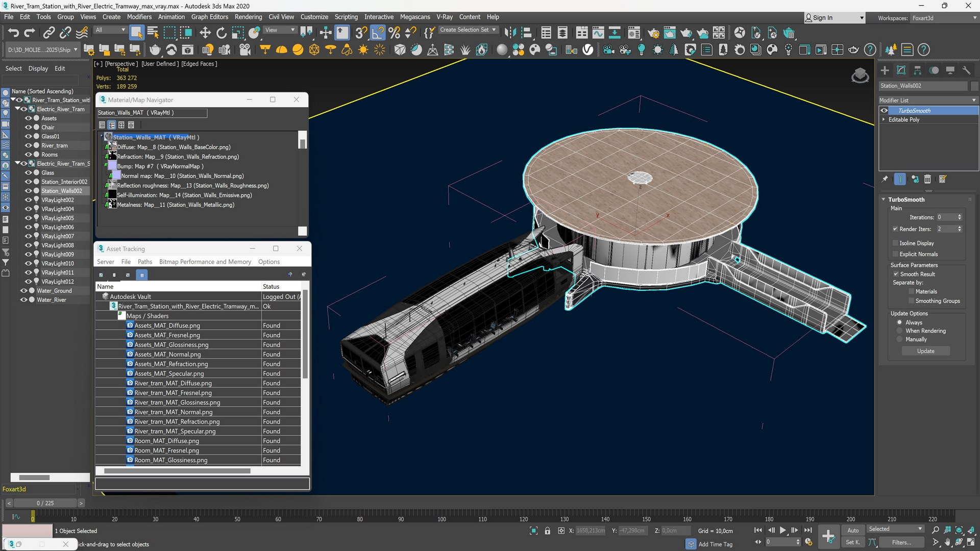Open the V-Ray menu
The height and width of the screenshot is (551, 980).
(445, 17)
